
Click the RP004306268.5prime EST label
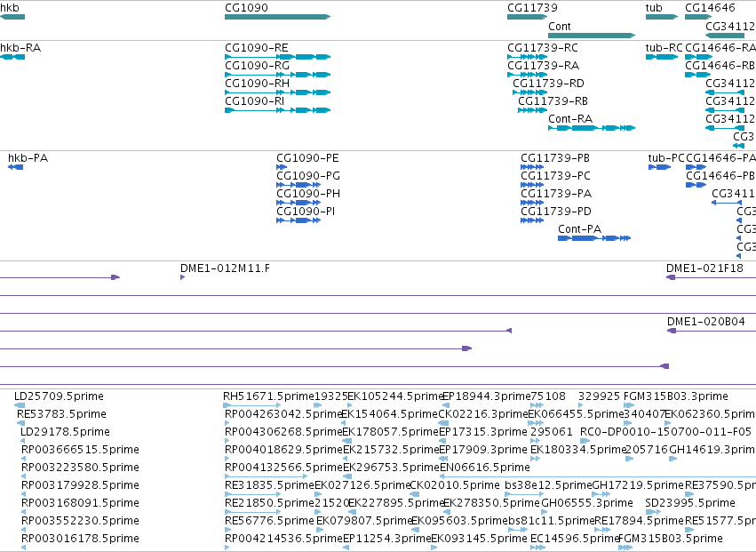[x=283, y=432]
